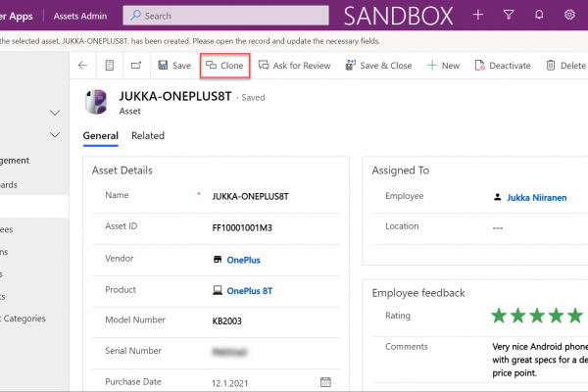This screenshot has width=588, height=392.
Task: Open settings gear icon
Action: tap(569, 15)
